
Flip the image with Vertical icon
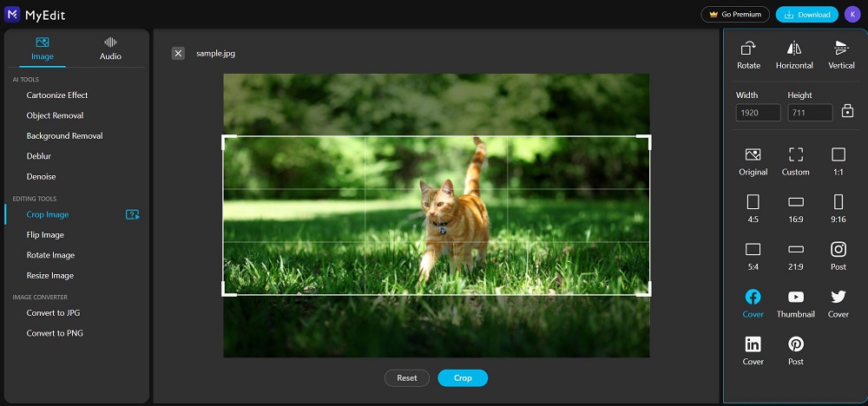click(x=841, y=49)
